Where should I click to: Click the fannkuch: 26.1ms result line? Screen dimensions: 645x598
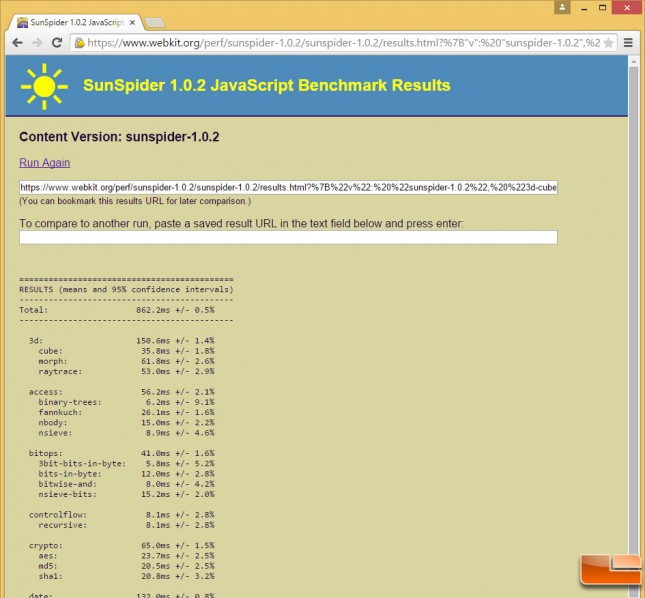click(127, 413)
